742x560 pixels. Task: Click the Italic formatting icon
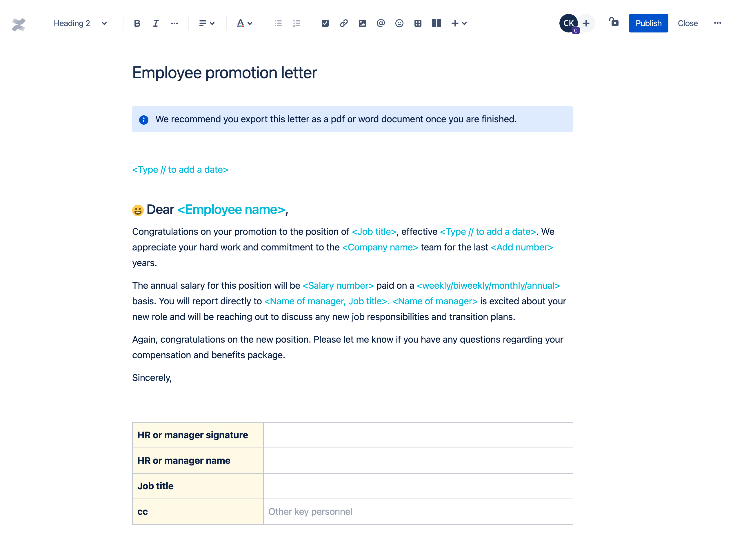click(156, 23)
